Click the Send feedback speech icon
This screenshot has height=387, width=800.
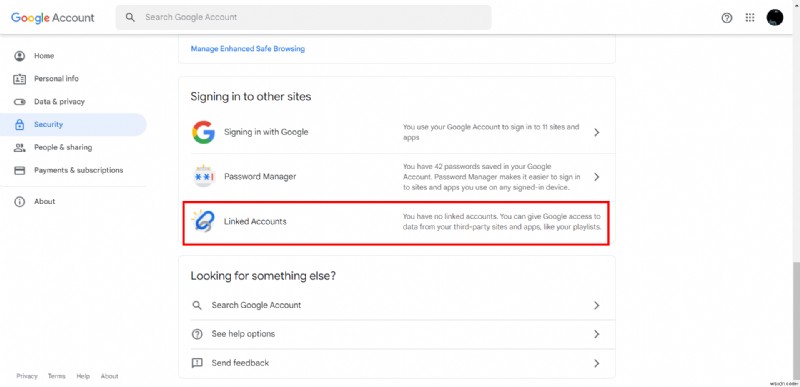coord(197,363)
